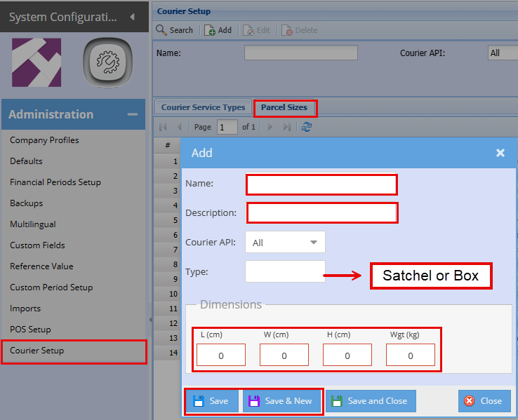
Task: Go to first page icon
Action: click(163, 127)
